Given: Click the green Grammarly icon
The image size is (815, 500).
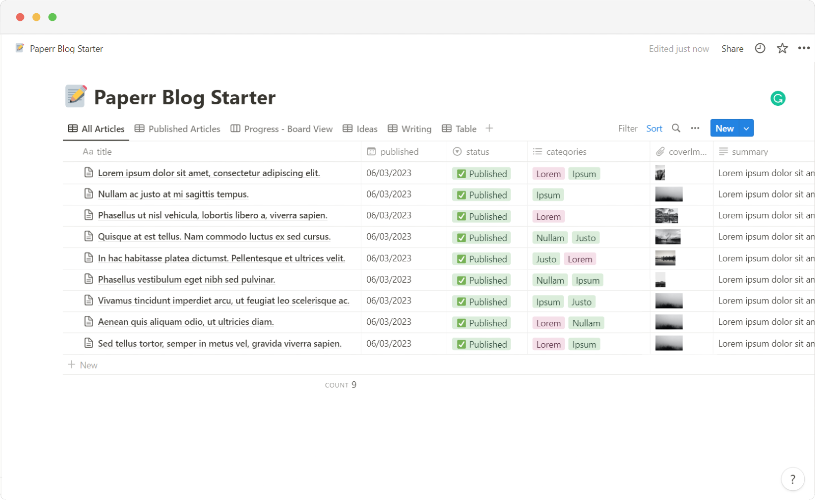Looking at the screenshot, I should coord(778,98).
